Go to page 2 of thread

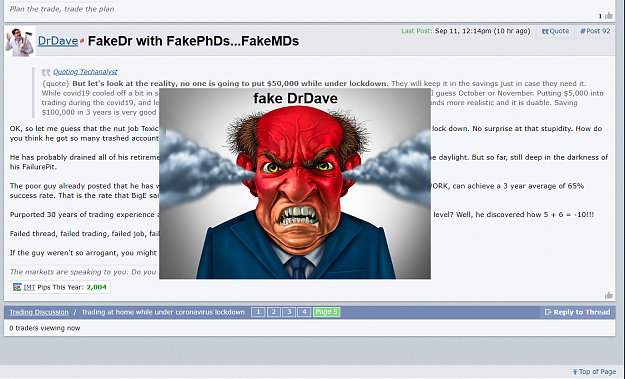coord(273,312)
